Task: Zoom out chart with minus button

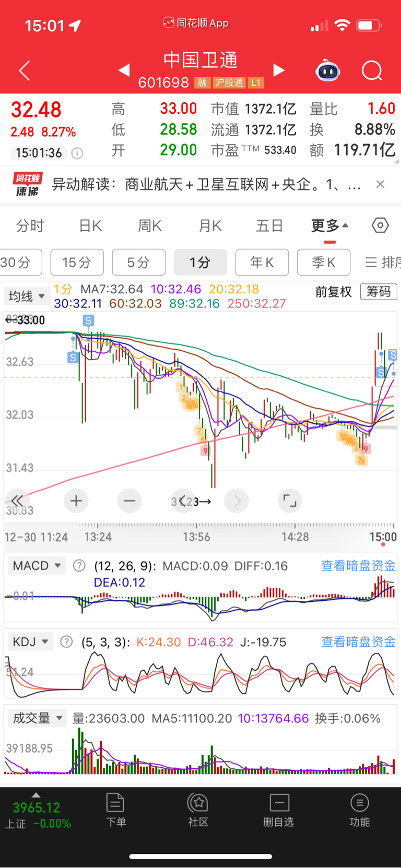Action: [129, 501]
